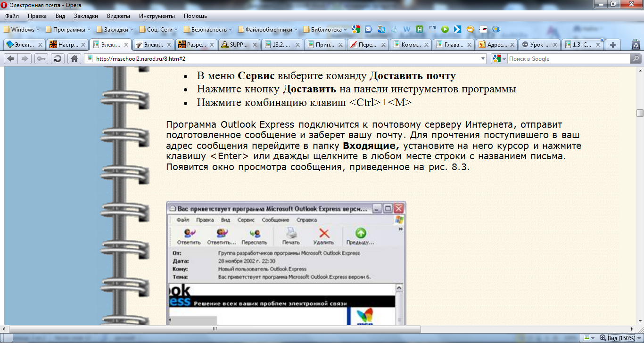Open the orange smiley bookmark icon
The height and width of the screenshot is (343, 644).
pos(470,29)
